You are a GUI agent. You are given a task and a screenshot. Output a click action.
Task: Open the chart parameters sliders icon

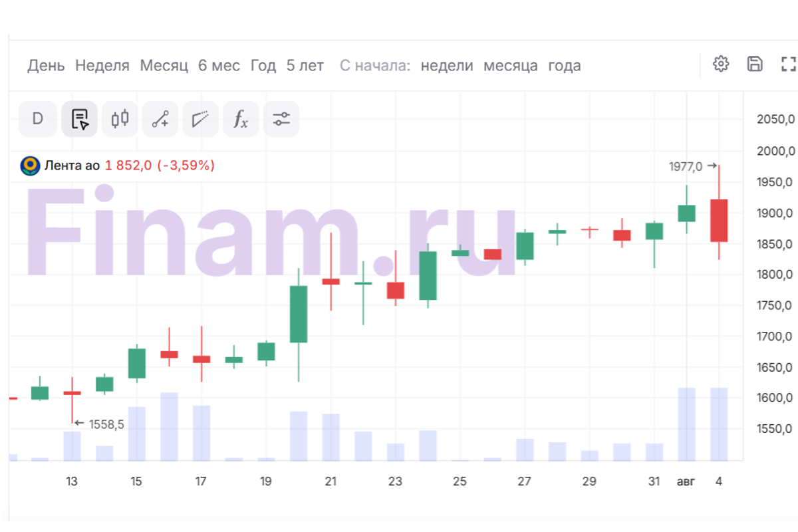pyautogui.click(x=281, y=119)
